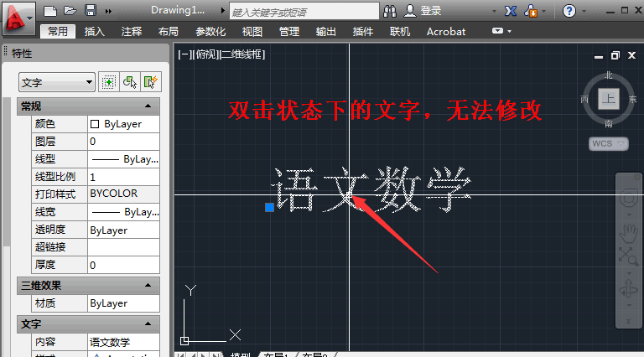Click the Orbit navigation tool
The height and width of the screenshot is (357, 644).
(x=628, y=289)
